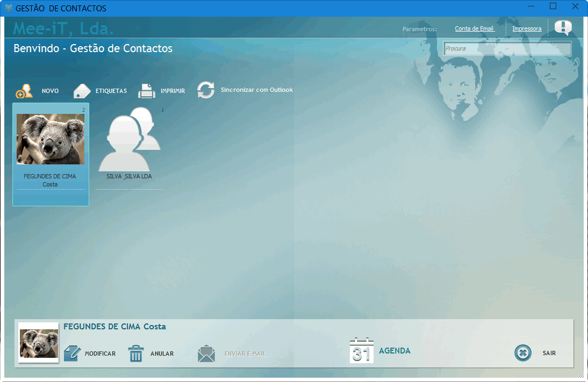Select the SILVA ,SILVA LDA contact

click(130, 145)
